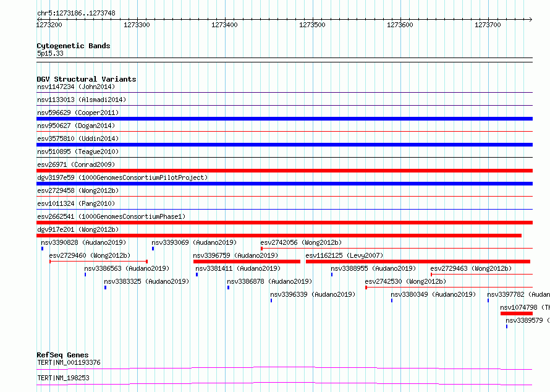
Task: Click the nsv950627 (Dogan2014) label
Action: [x=76, y=126]
